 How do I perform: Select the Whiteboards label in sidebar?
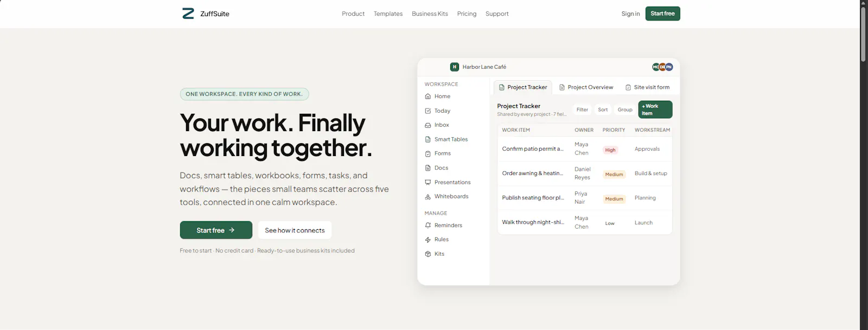451,197
